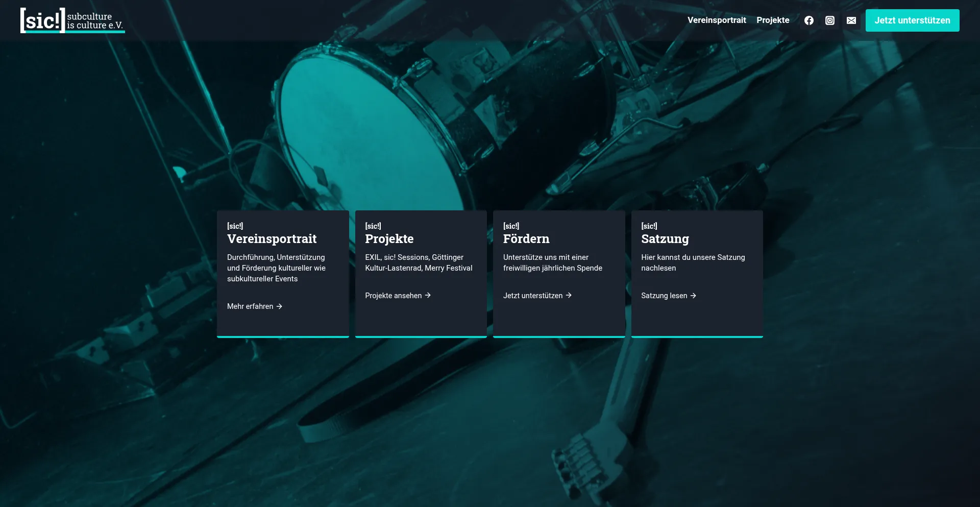The image size is (980, 507).
Task: Open Projekte in the top navigation
Action: tap(773, 20)
